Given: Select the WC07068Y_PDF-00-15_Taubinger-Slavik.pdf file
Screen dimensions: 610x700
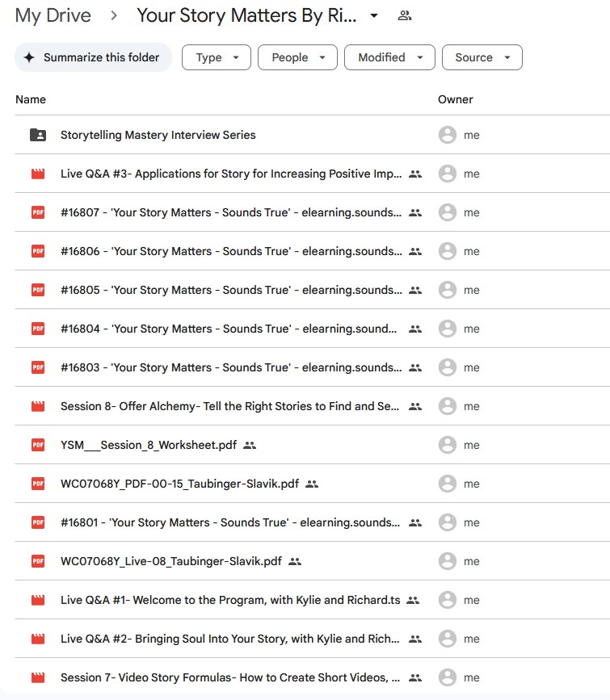Looking at the screenshot, I should point(179,484).
